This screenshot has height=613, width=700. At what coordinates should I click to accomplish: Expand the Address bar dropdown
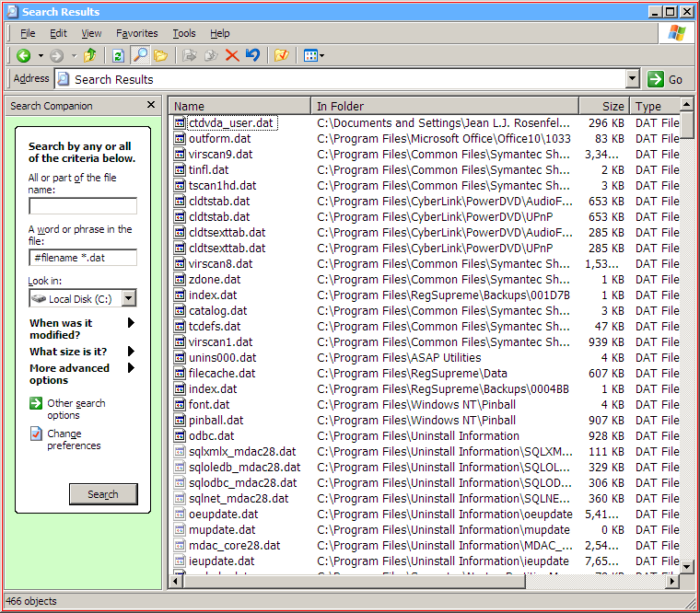coord(632,79)
